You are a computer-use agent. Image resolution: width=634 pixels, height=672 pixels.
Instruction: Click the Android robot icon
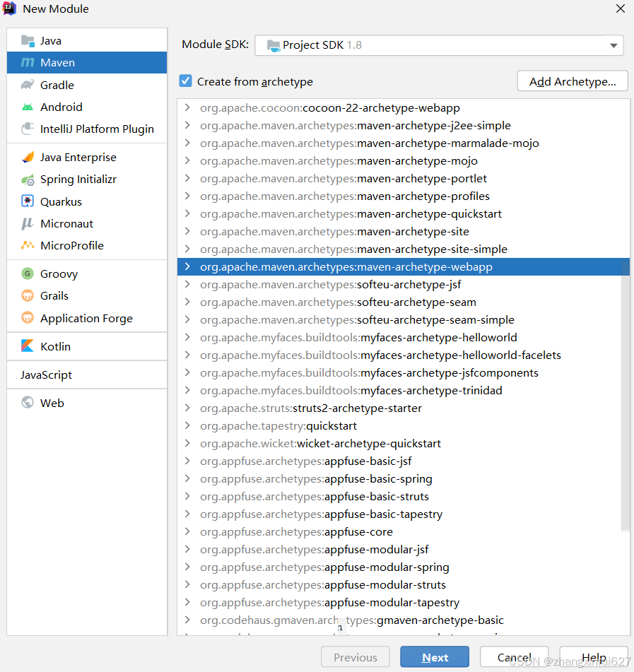[x=28, y=107]
